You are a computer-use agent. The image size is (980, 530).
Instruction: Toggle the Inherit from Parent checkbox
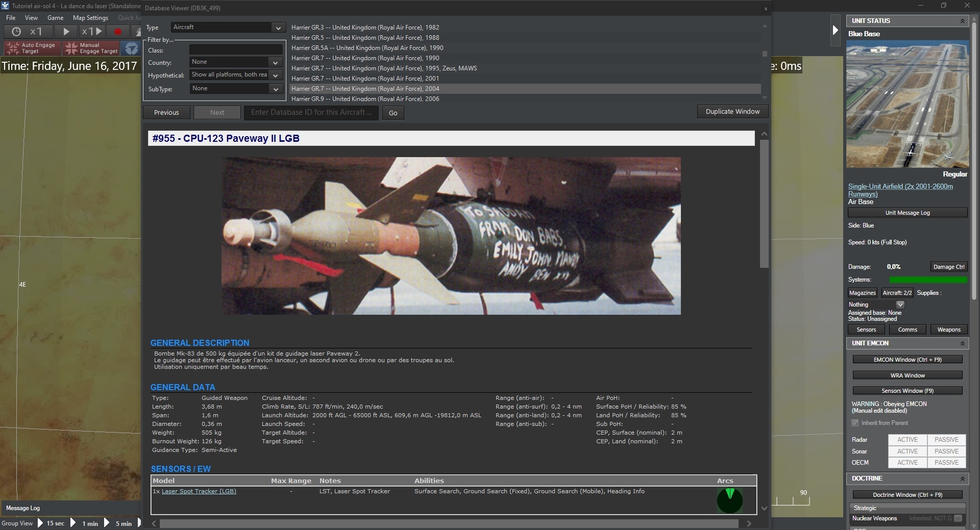[x=854, y=423]
